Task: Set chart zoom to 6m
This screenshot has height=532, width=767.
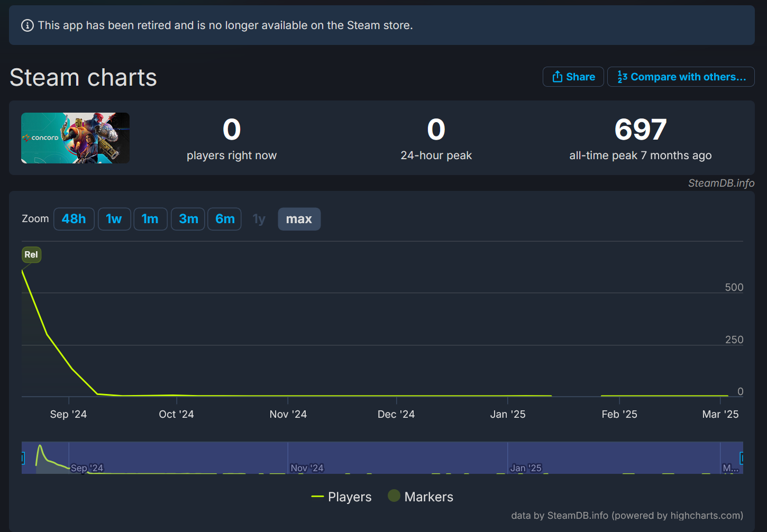Action: (x=225, y=219)
